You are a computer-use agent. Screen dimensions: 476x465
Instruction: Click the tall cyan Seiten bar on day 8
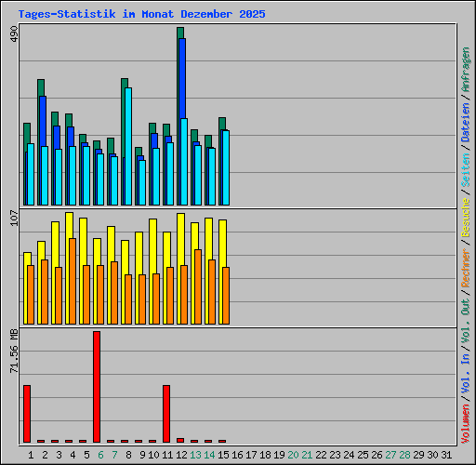tap(128, 146)
